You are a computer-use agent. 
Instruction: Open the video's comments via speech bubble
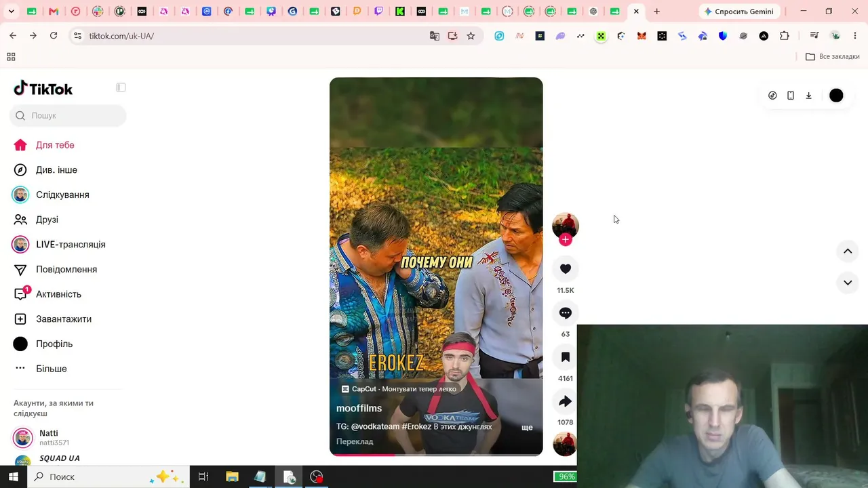(x=566, y=313)
